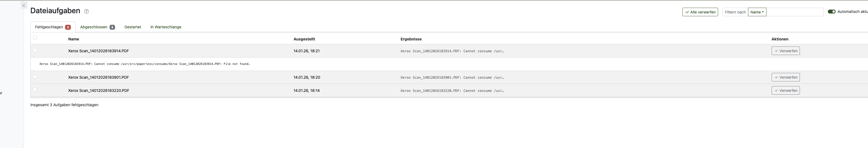Open the Gestartet tab

(x=132, y=27)
